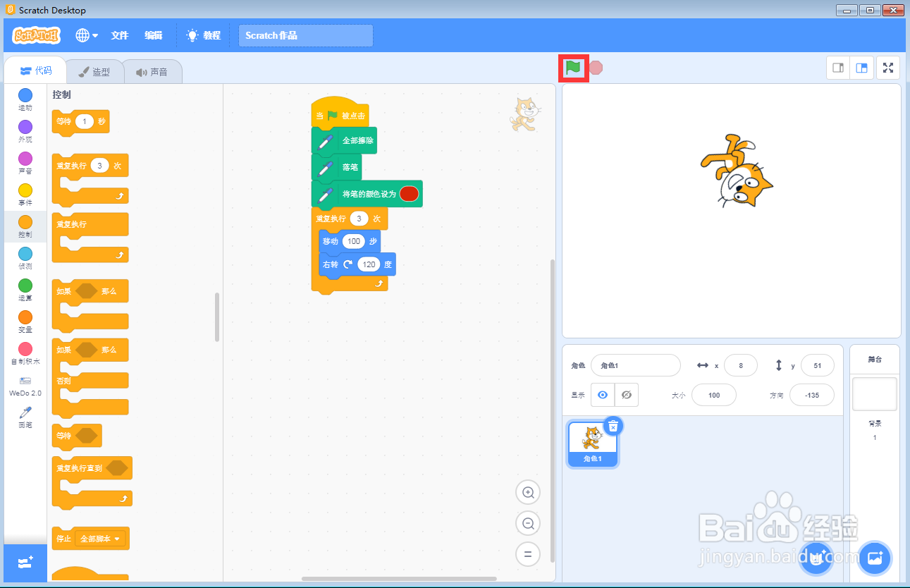
Task: Click the cat sprite on stage
Action: 737,171
